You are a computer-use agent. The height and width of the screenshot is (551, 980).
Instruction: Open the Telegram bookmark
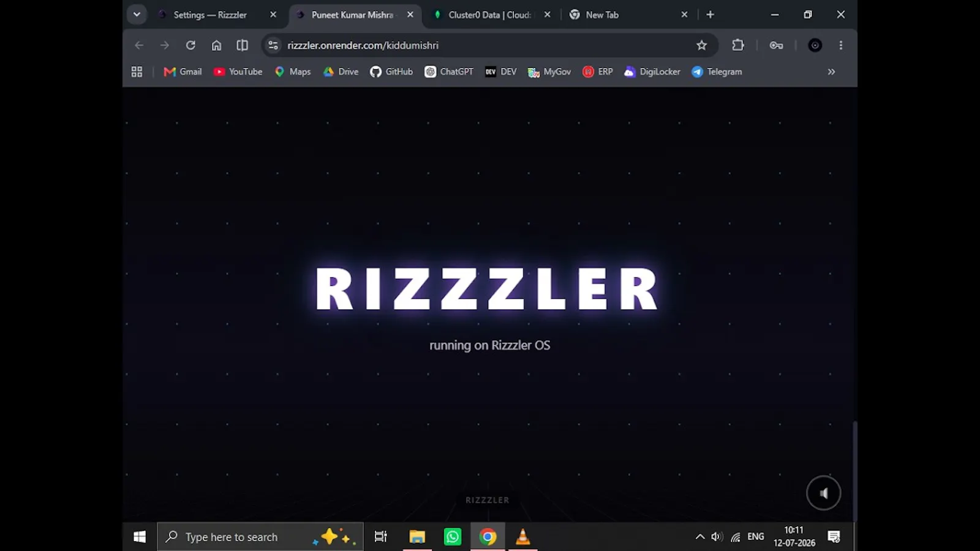tap(717, 72)
